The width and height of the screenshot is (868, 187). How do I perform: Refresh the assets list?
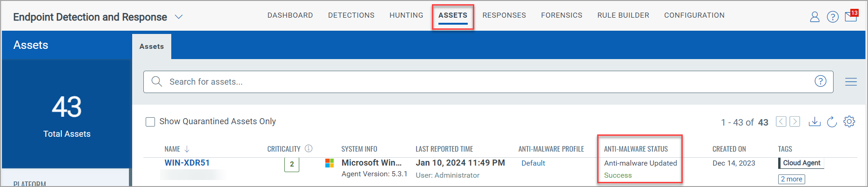click(832, 122)
